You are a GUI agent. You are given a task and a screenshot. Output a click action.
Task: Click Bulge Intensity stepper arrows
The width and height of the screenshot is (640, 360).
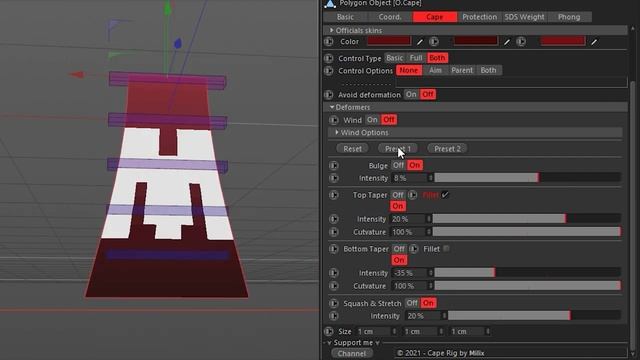point(431,178)
